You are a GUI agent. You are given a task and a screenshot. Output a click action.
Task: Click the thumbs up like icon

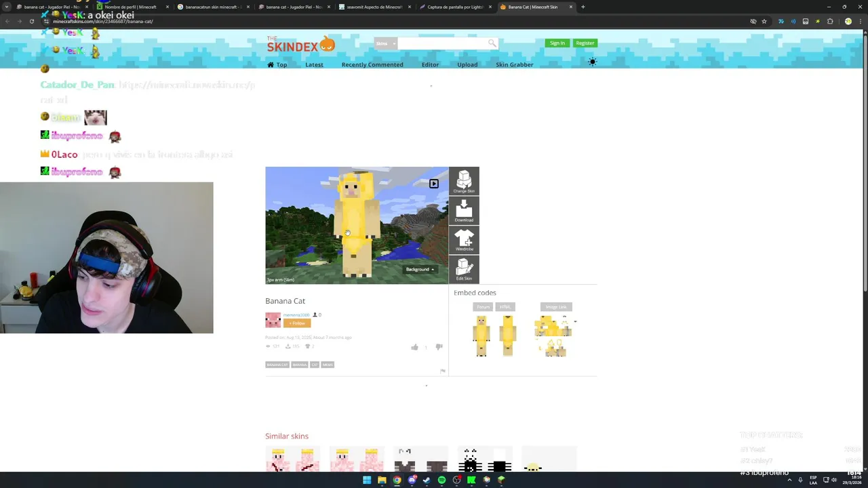(414, 347)
